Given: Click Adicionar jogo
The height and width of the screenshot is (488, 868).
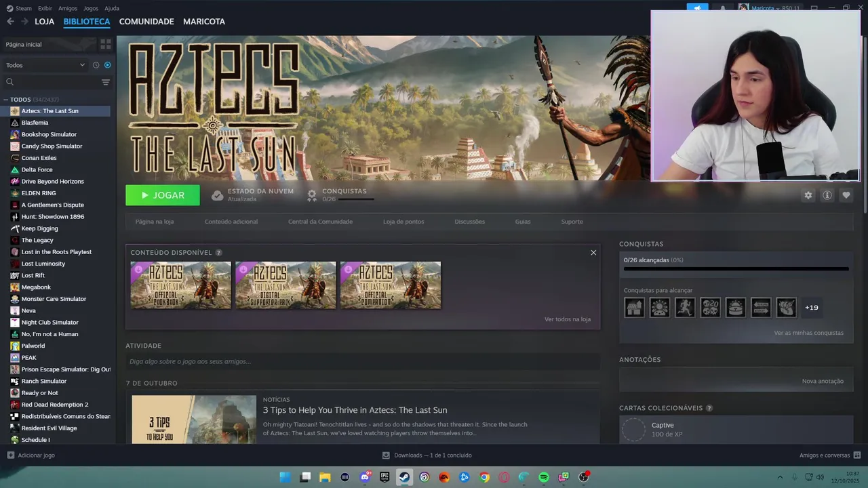Looking at the screenshot, I should tap(31, 455).
